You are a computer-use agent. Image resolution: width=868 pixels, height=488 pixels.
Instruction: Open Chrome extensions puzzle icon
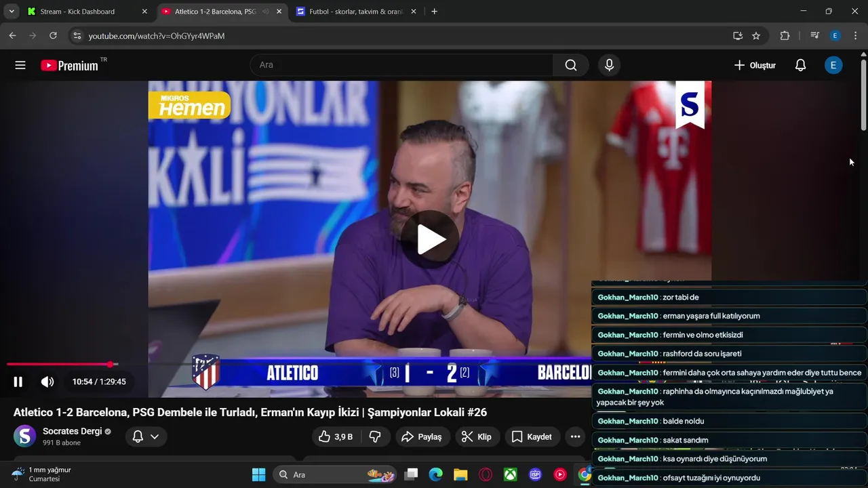(x=785, y=35)
